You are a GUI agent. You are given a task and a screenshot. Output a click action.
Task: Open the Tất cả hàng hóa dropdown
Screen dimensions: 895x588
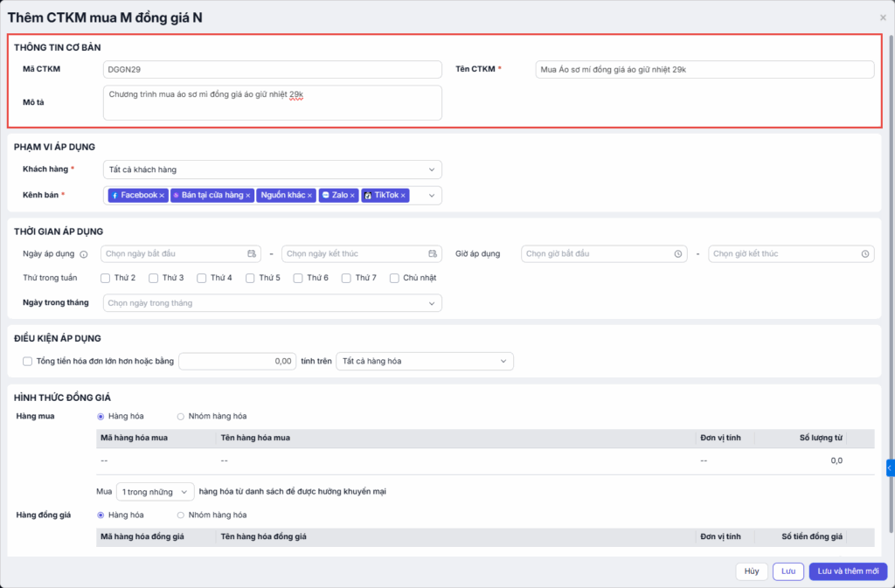425,361
